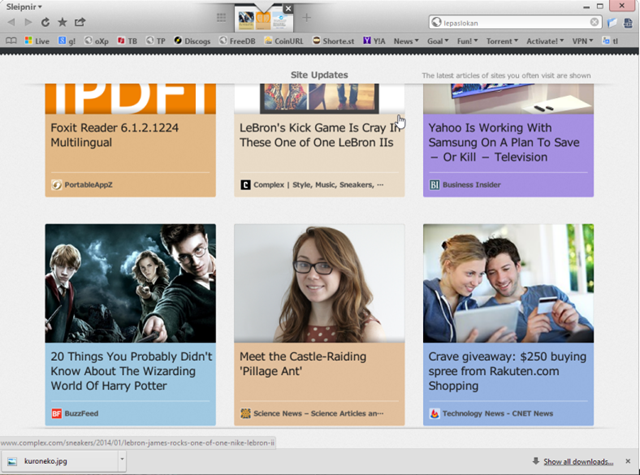Open the bookmarks book icon

pos(11,41)
